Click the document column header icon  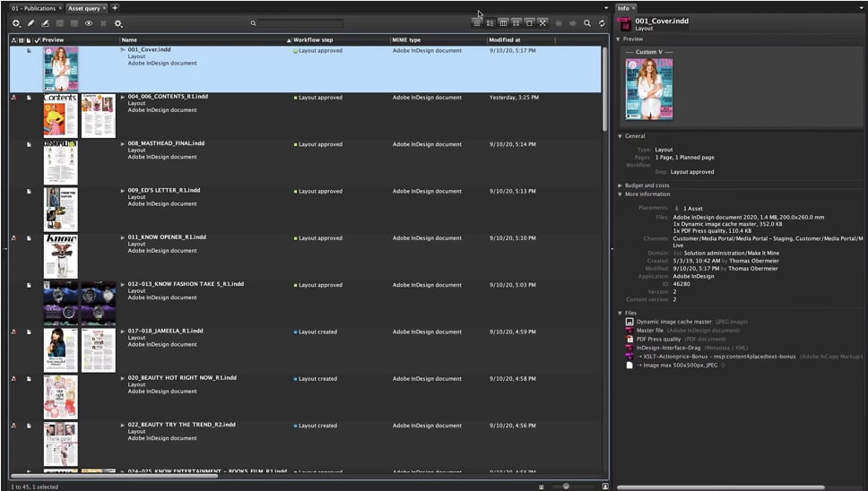pyautogui.click(x=29, y=39)
